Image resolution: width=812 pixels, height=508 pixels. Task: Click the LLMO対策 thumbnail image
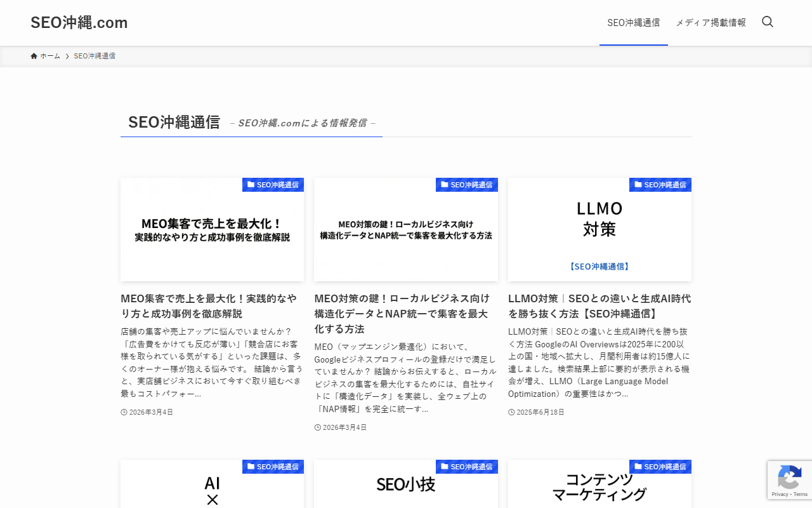[599, 235]
